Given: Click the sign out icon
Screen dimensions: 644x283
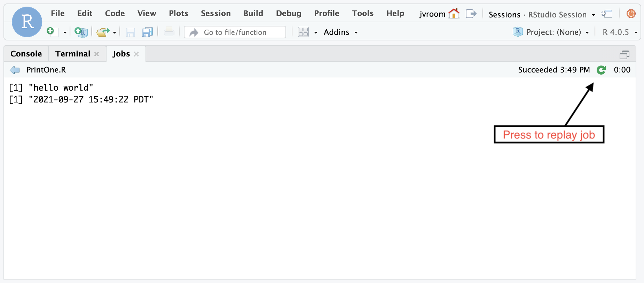Looking at the screenshot, I should tap(471, 14).
